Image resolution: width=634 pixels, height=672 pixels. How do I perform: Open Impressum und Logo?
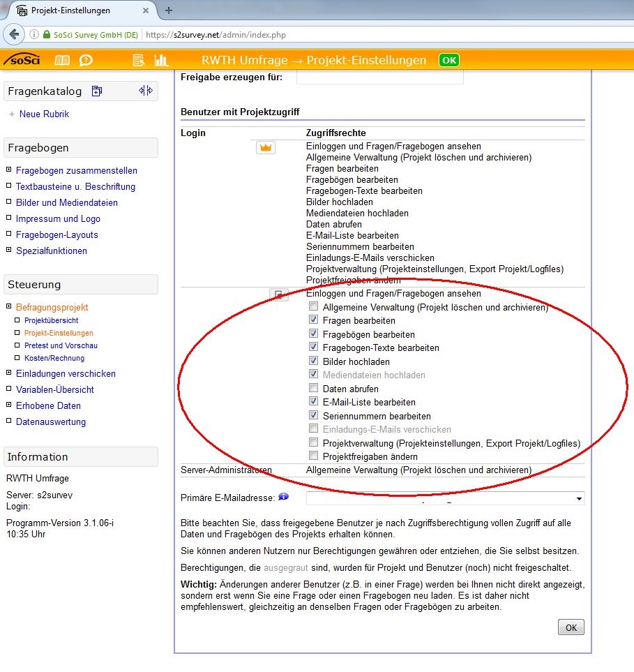(58, 218)
